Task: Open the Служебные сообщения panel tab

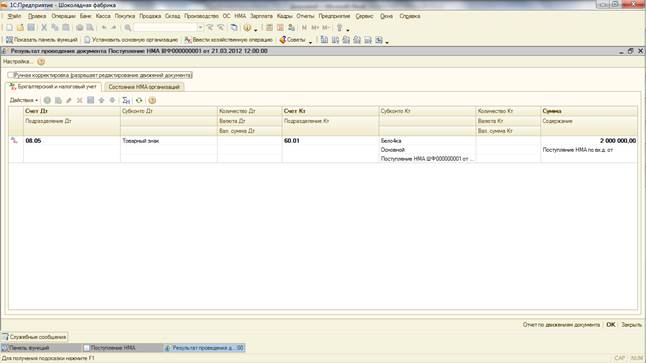Action: tap(34, 337)
